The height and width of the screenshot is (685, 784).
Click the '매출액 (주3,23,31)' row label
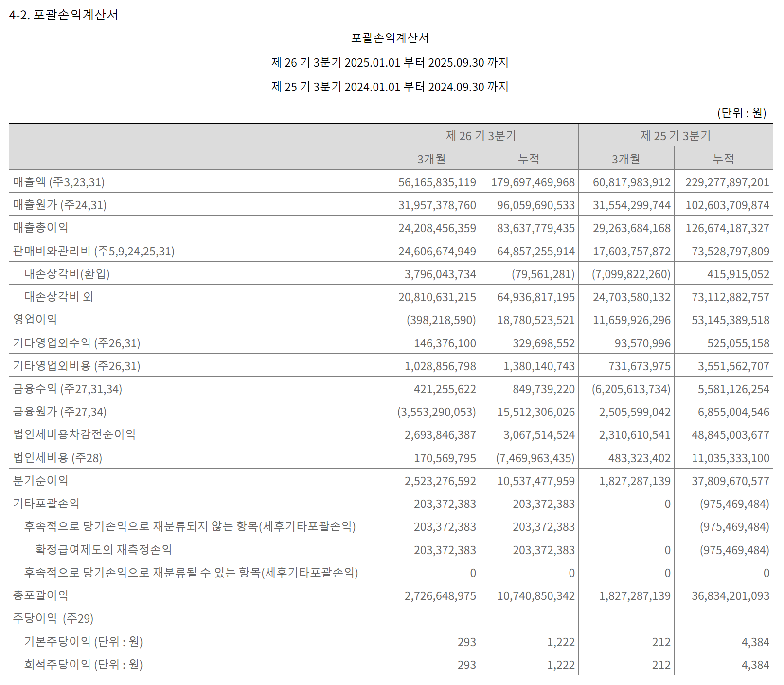(x=59, y=182)
